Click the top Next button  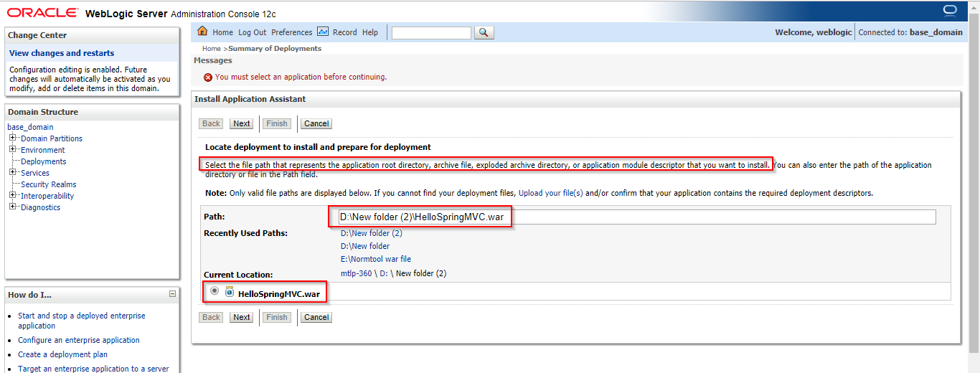click(x=242, y=123)
